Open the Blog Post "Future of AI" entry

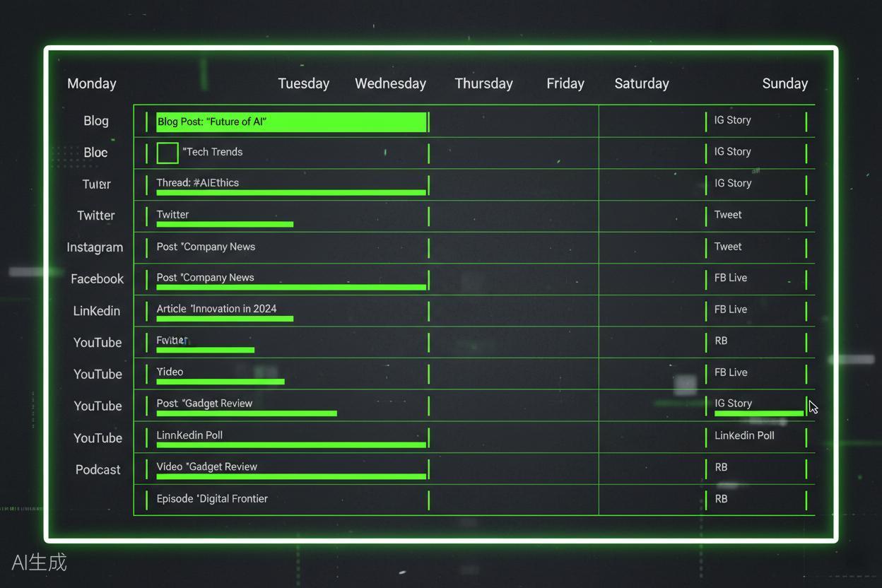click(291, 122)
